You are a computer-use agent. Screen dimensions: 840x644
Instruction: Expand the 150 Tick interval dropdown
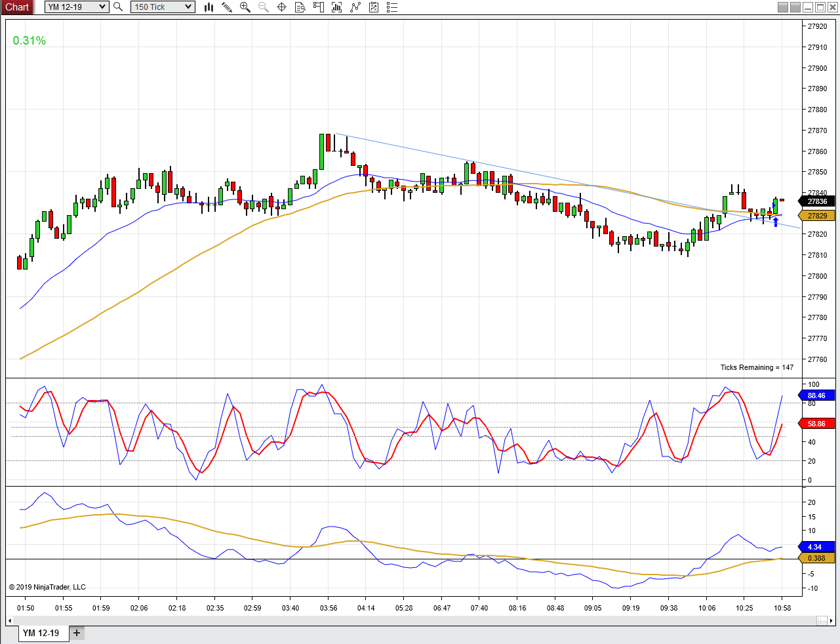[188, 7]
